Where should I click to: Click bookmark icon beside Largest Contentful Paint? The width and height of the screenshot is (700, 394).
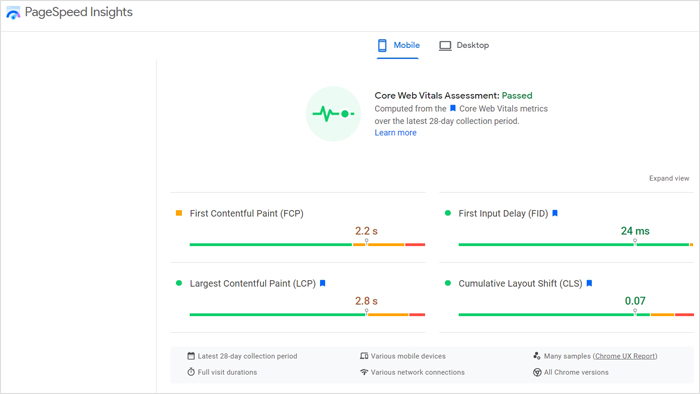[x=323, y=283]
